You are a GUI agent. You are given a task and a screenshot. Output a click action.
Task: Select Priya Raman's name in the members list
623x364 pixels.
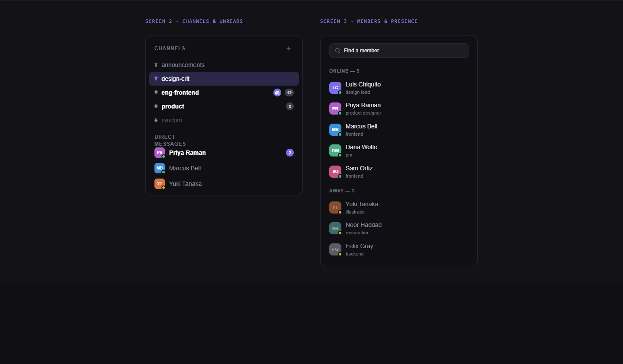click(x=363, y=105)
